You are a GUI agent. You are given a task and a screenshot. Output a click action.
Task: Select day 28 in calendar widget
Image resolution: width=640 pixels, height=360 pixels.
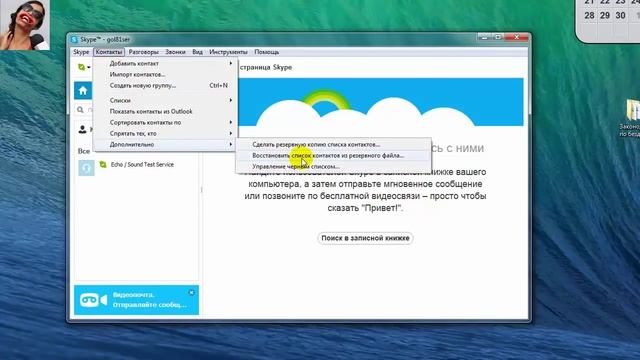coord(589,16)
